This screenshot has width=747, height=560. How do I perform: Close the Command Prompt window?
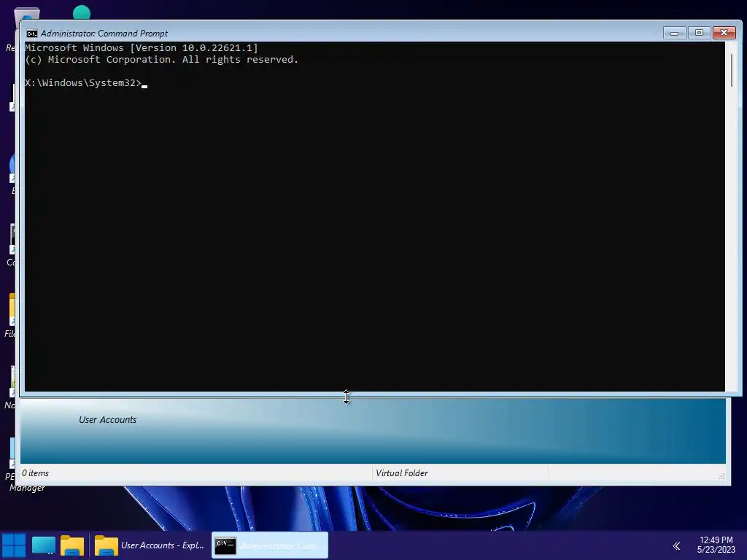pos(724,32)
